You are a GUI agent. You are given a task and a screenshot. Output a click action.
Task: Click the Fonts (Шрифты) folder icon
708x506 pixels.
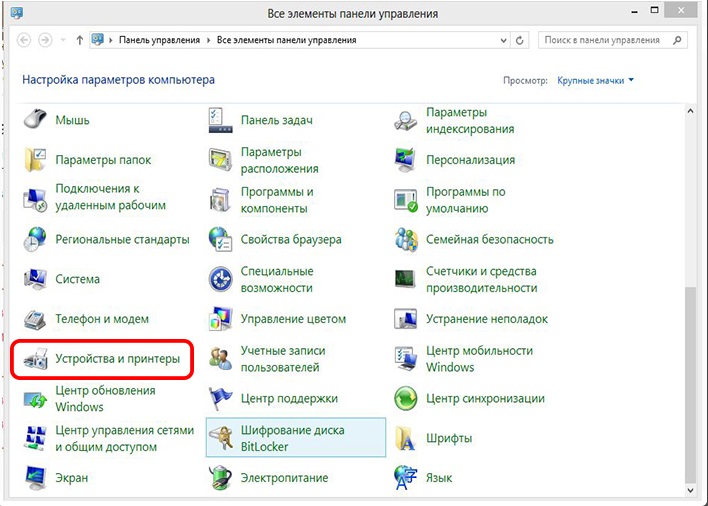pos(406,438)
